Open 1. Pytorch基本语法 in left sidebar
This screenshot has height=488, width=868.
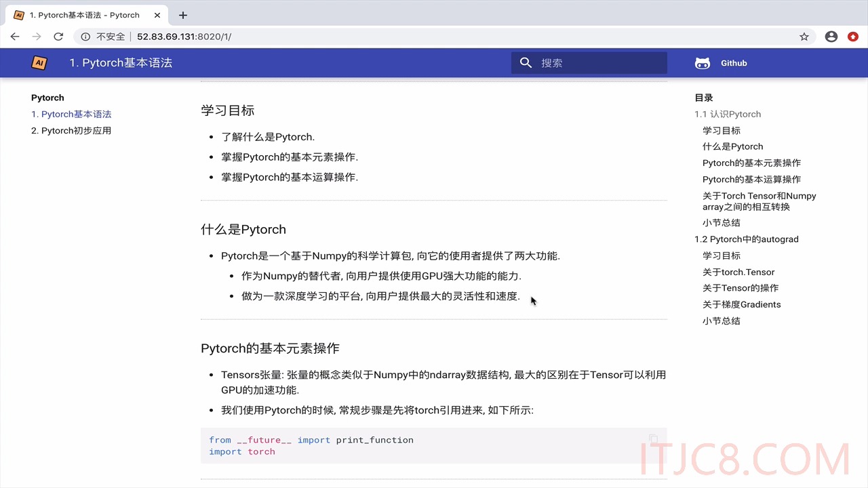[x=71, y=115]
